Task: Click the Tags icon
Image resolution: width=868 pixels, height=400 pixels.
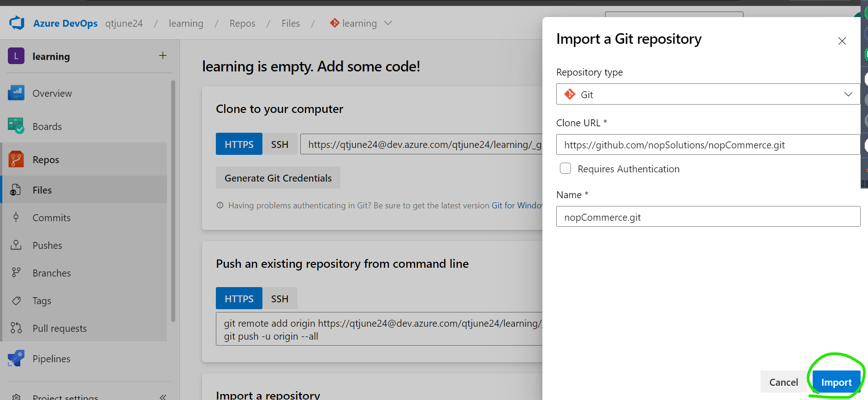Action: click(x=16, y=300)
